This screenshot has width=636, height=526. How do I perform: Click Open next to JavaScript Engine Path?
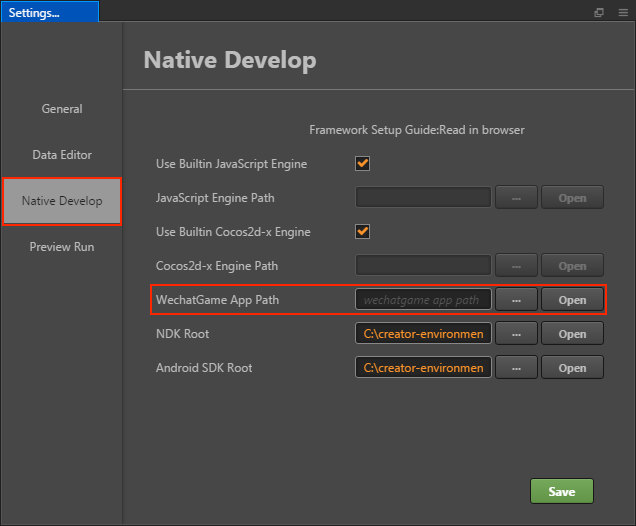(x=572, y=198)
